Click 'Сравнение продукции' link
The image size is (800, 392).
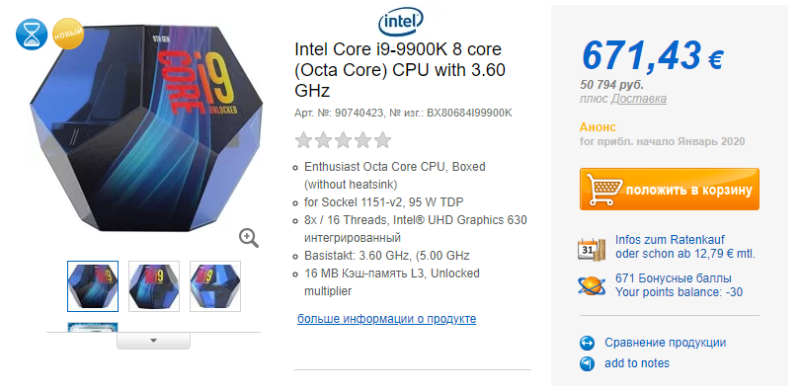[665, 343]
